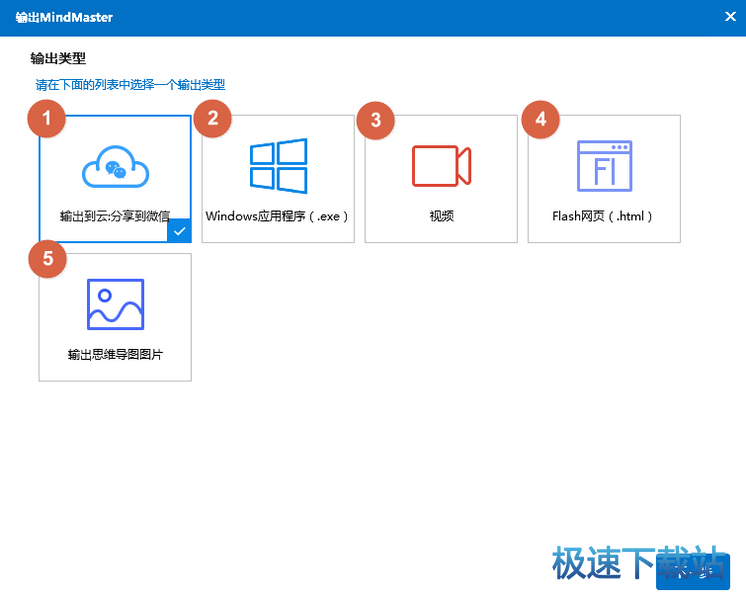
Task: Choose the Windows logo export icon
Action: (279, 166)
